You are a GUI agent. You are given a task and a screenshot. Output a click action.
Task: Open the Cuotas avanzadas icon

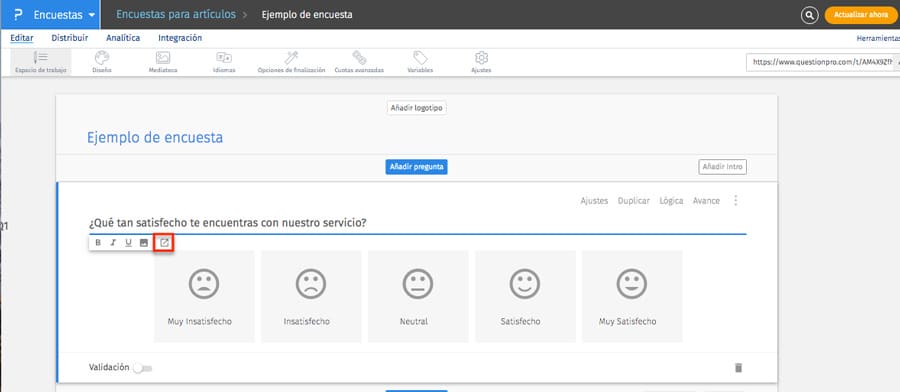[359, 57]
